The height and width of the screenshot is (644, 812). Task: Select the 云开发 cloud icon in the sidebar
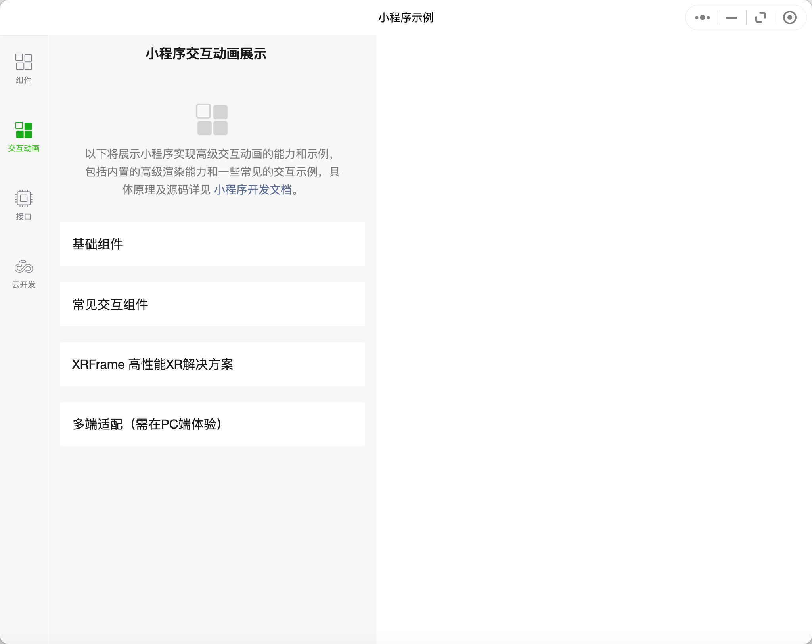pos(24,266)
